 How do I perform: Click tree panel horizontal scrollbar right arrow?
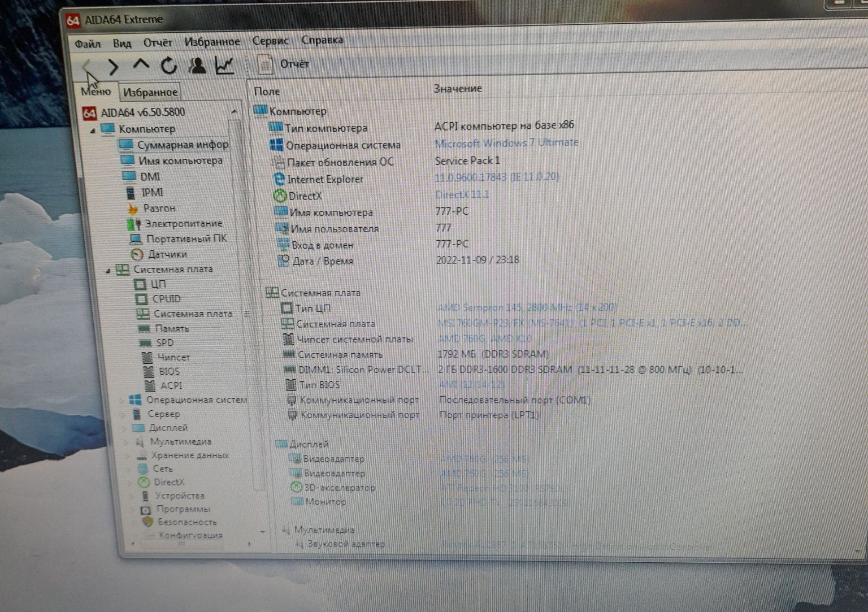(249, 544)
